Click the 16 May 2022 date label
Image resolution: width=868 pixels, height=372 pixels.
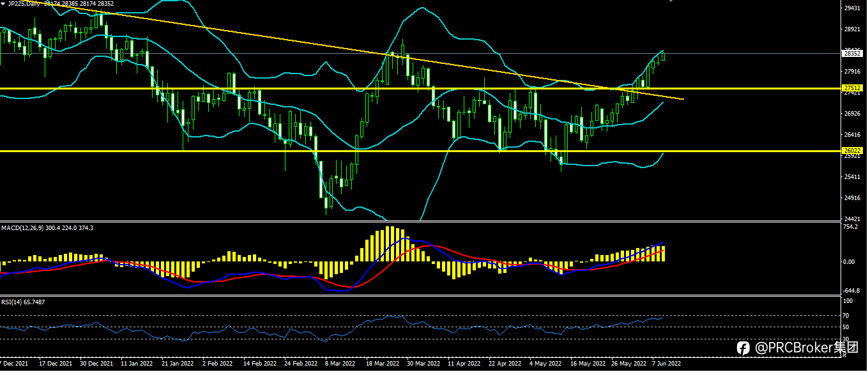pos(587,363)
